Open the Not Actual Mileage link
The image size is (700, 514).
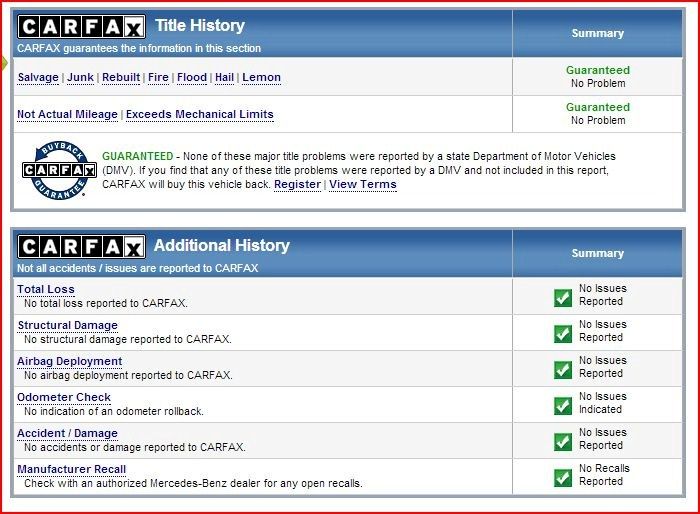pos(67,114)
